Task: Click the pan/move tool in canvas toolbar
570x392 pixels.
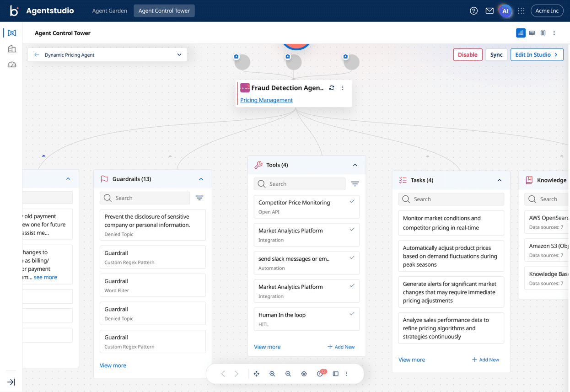Action: [x=257, y=374]
